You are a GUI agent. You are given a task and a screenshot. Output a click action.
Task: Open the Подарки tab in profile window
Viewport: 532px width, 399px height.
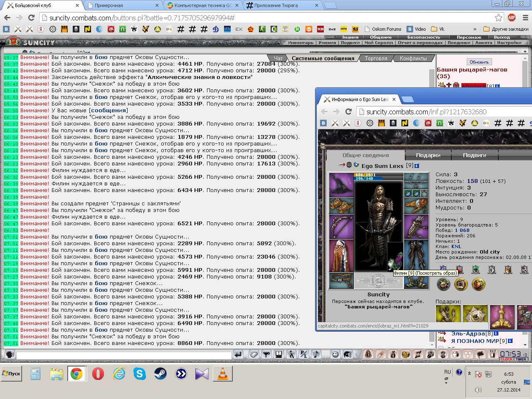coord(428,155)
